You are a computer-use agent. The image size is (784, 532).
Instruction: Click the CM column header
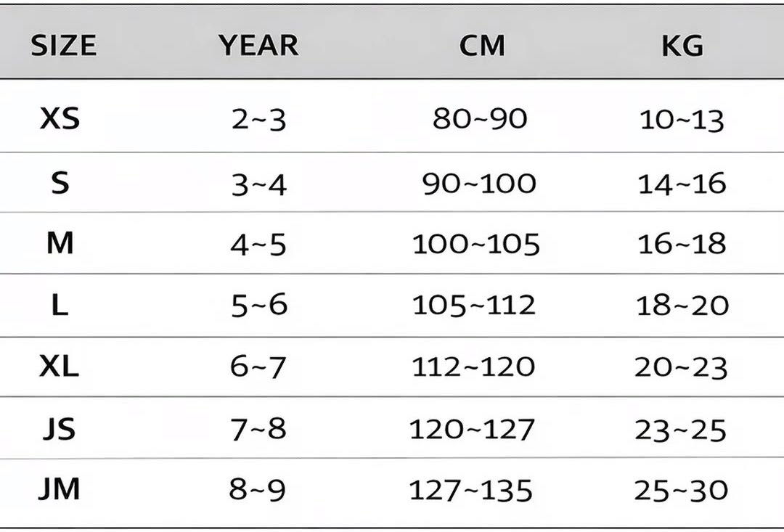[482, 46]
